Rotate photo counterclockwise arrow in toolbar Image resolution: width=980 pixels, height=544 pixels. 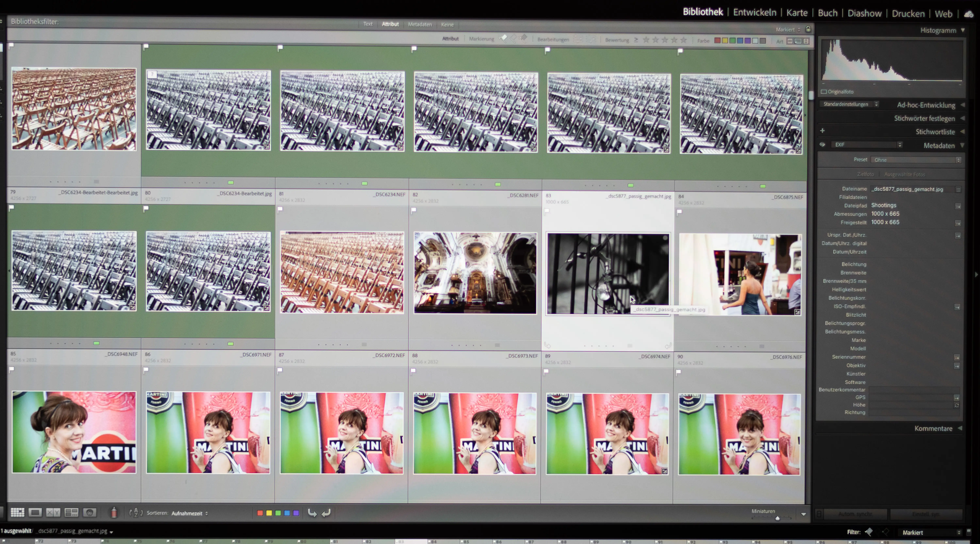click(312, 513)
